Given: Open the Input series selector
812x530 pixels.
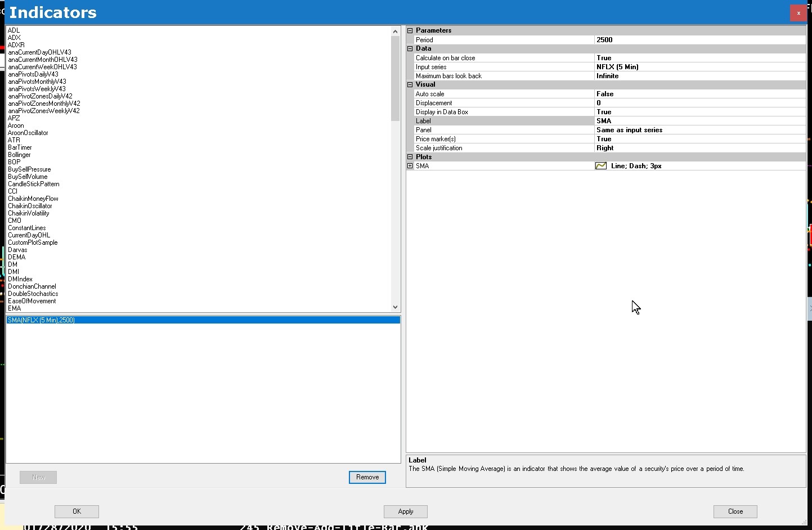Looking at the screenshot, I should [x=698, y=66].
